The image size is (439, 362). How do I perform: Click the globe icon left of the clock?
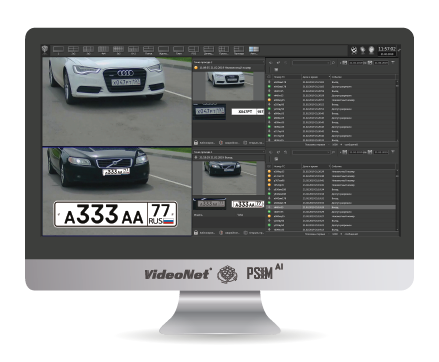tap(371, 50)
